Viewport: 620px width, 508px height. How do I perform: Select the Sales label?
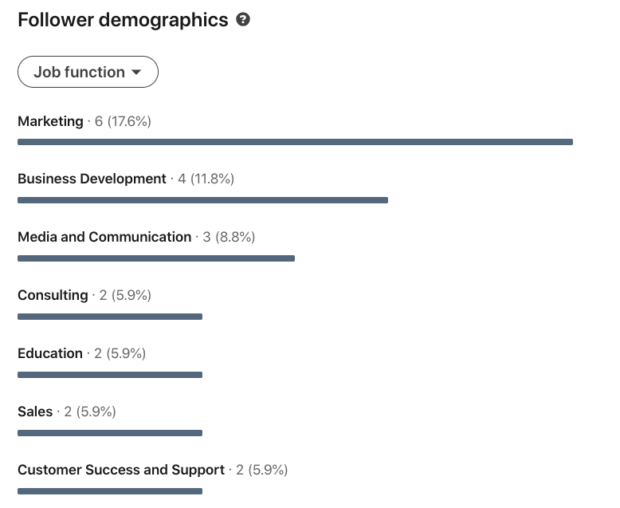pos(35,411)
